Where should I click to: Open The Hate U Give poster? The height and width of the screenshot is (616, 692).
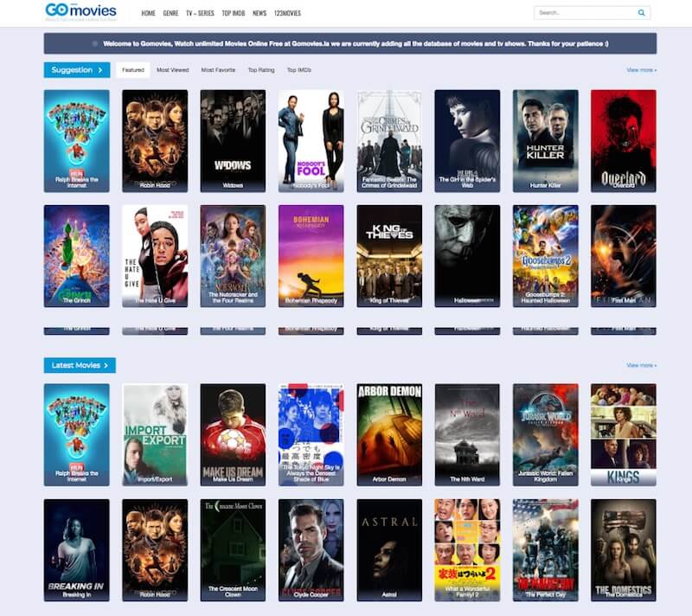pos(155,256)
